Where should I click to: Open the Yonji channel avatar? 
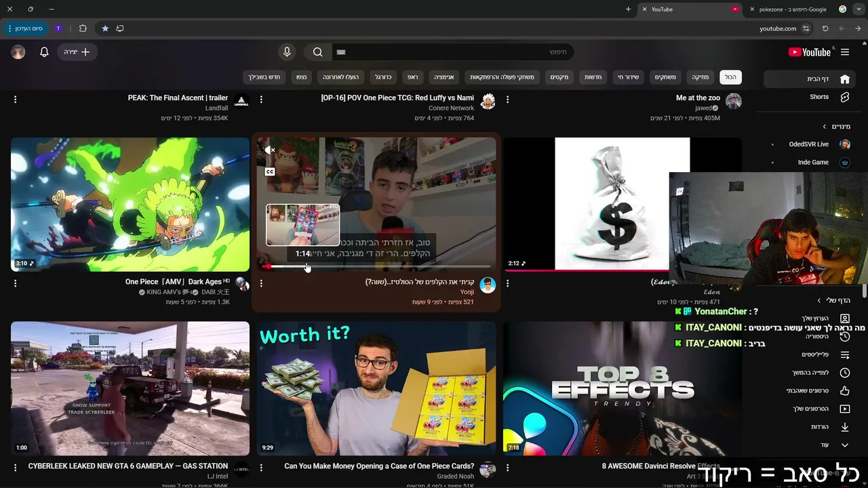[488, 285]
